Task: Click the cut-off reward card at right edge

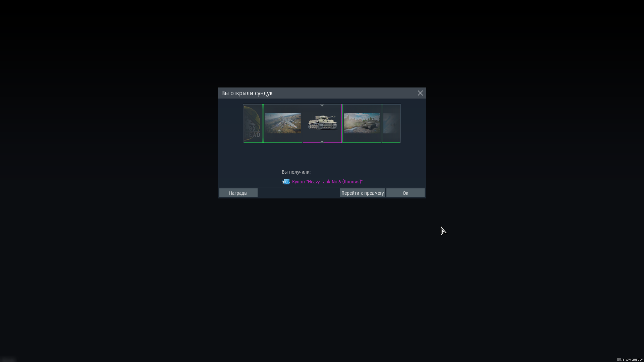Action: (391, 123)
